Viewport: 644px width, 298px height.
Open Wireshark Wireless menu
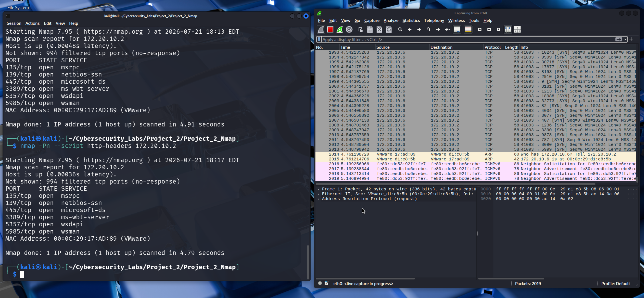(456, 21)
